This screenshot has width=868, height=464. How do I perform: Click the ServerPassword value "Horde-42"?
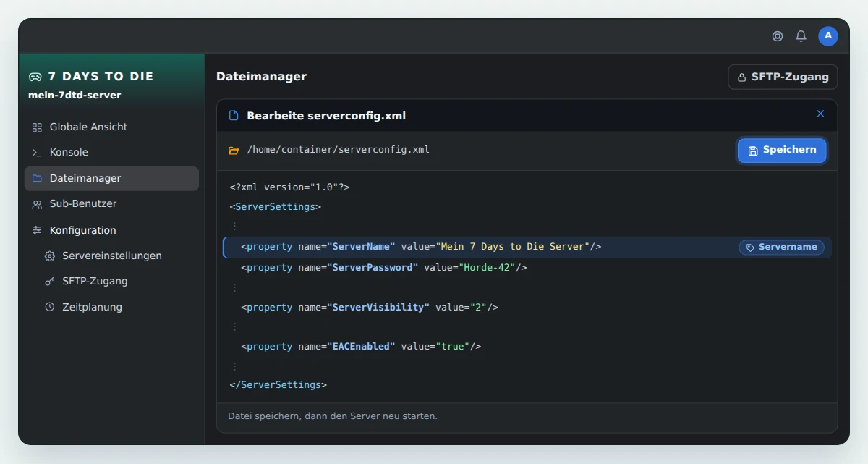(488, 268)
